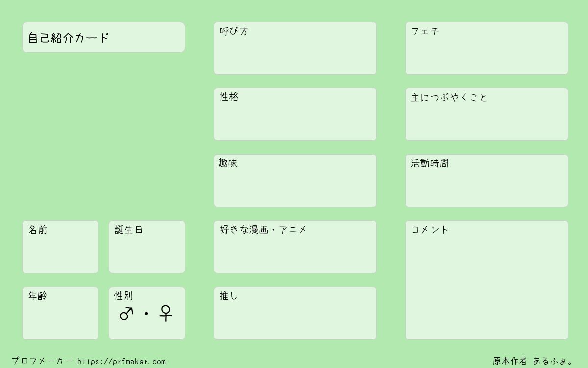
Task: Click the 誕生日 birthday field
Action: (x=147, y=247)
